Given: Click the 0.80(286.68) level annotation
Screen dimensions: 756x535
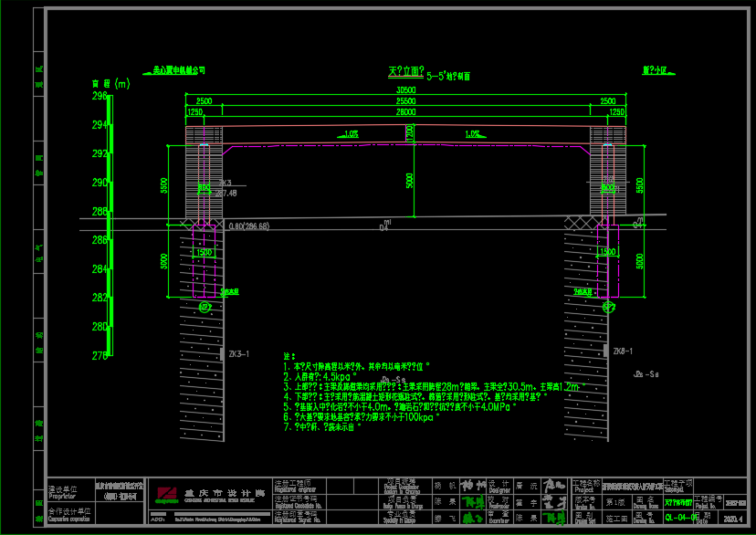Looking at the screenshot, I should [248, 226].
